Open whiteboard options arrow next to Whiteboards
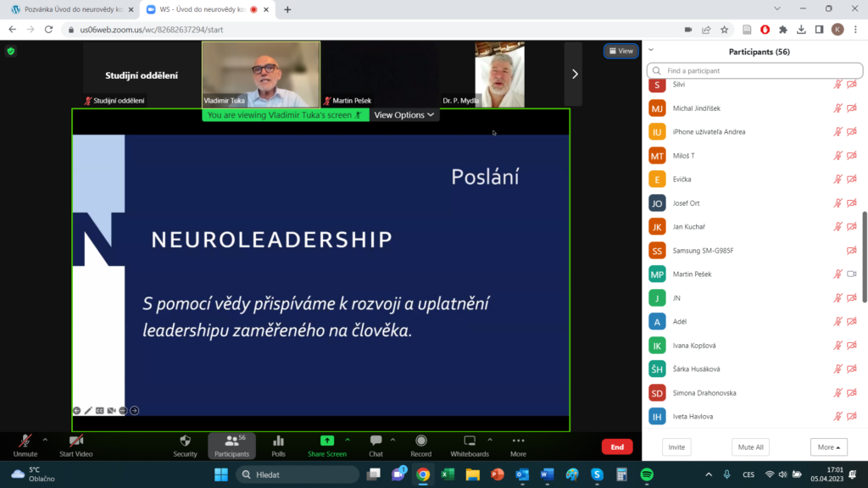The image size is (868, 488). [490, 440]
